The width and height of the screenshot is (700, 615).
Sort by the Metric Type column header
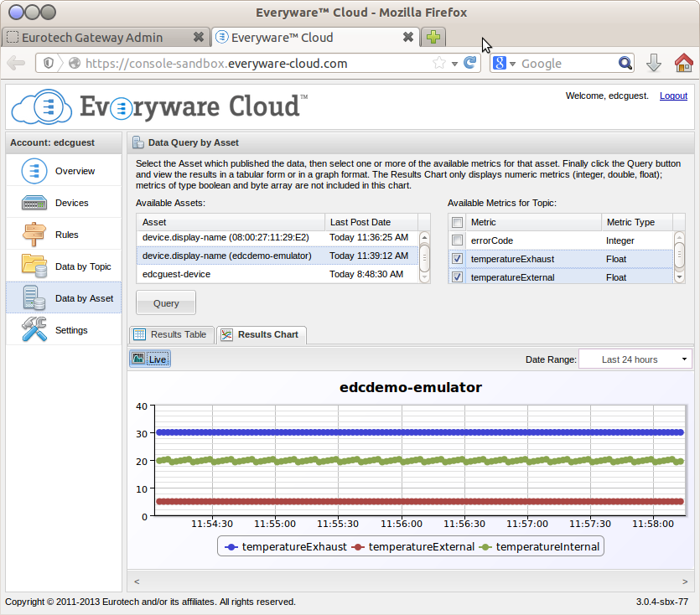pyautogui.click(x=637, y=222)
